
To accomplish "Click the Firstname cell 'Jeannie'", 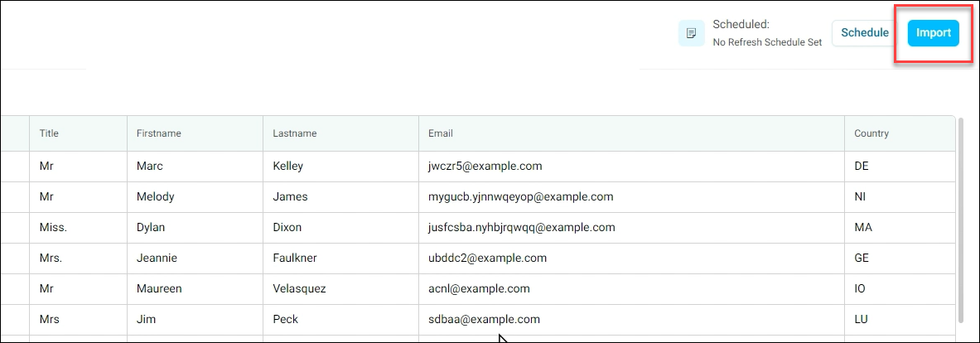I will pos(195,258).
